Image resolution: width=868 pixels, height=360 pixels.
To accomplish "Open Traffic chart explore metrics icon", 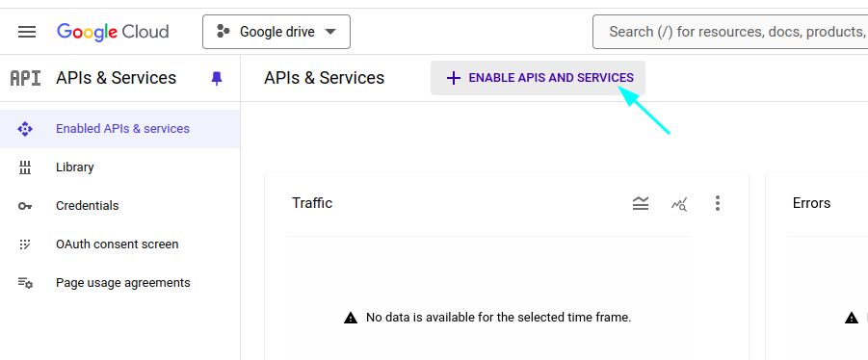I will [679, 204].
